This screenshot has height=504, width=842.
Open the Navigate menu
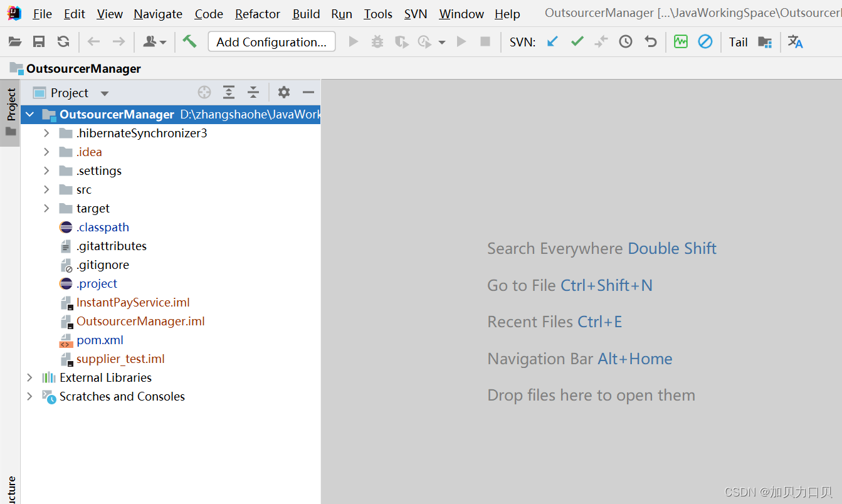[158, 14]
